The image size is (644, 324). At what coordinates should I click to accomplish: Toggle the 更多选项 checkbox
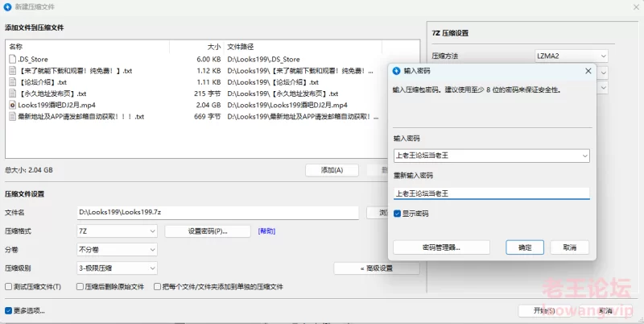[9, 310]
